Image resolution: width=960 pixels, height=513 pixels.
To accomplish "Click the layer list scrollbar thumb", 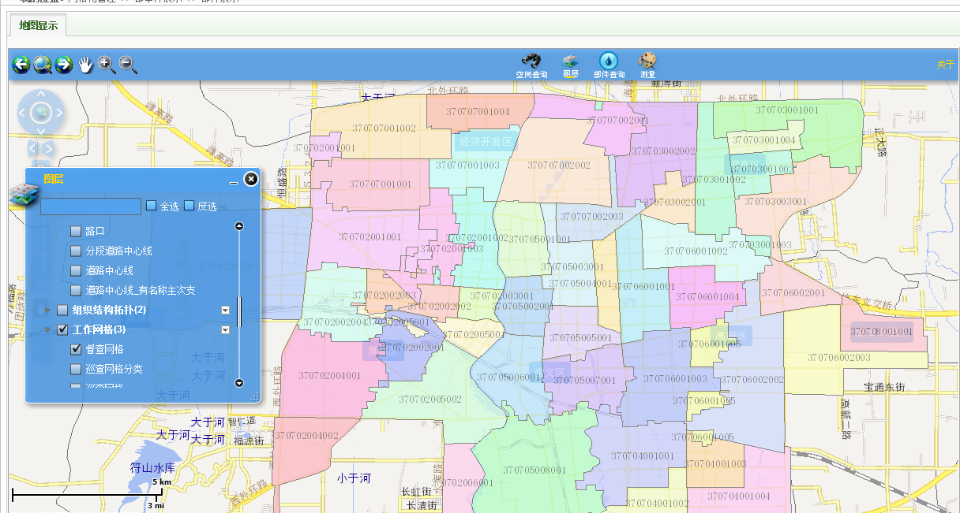I will pos(239,312).
